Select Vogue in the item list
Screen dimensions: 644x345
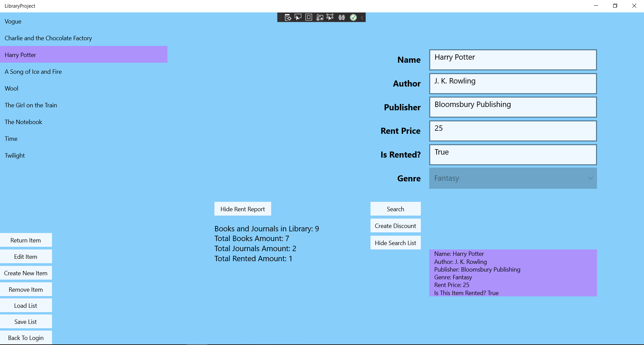[84, 21]
